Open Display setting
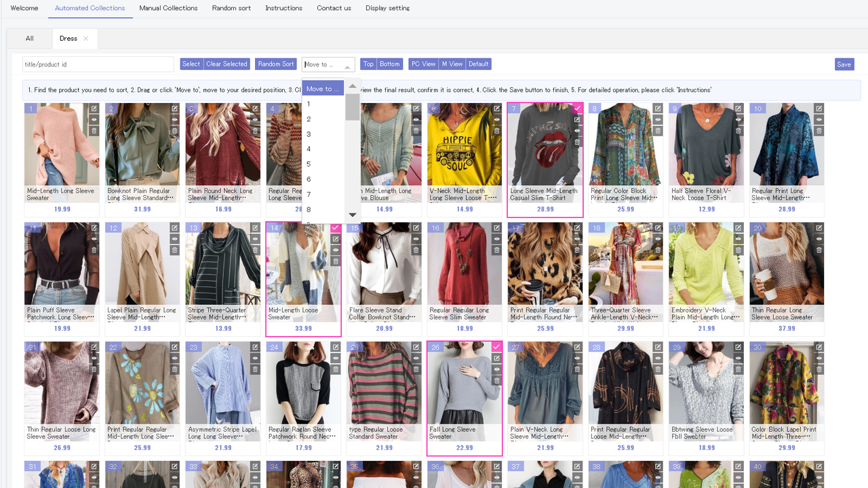Screen dimensions: 868x488 (x=387, y=8)
